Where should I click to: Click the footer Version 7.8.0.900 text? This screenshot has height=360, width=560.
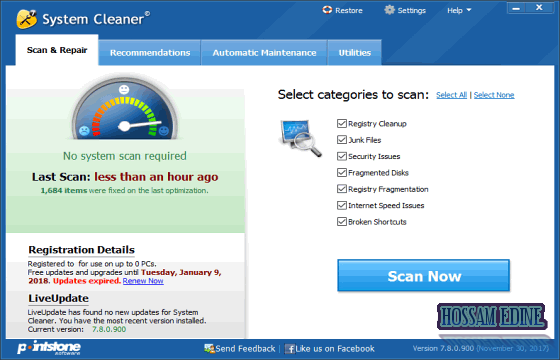click(443, 348)
